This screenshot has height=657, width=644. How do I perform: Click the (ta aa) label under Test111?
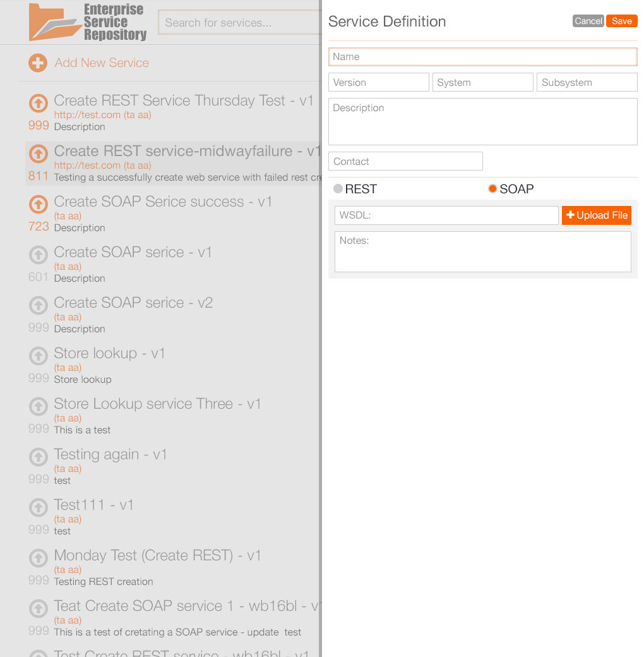(x=68, y=519)
